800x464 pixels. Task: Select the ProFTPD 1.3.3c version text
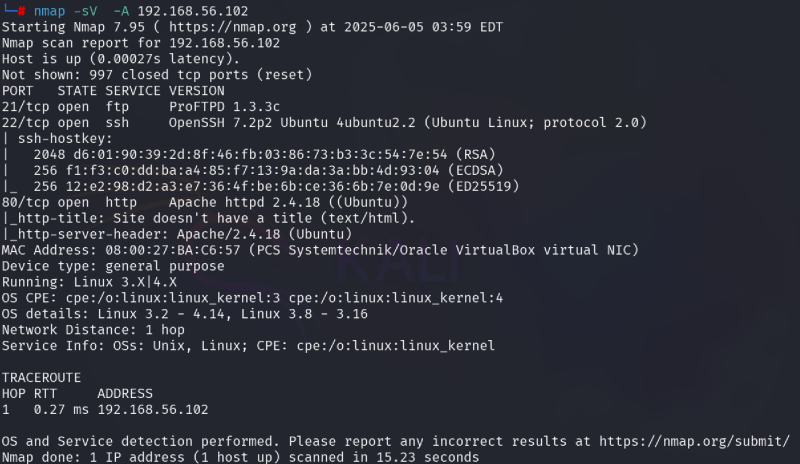coord(224,107)
